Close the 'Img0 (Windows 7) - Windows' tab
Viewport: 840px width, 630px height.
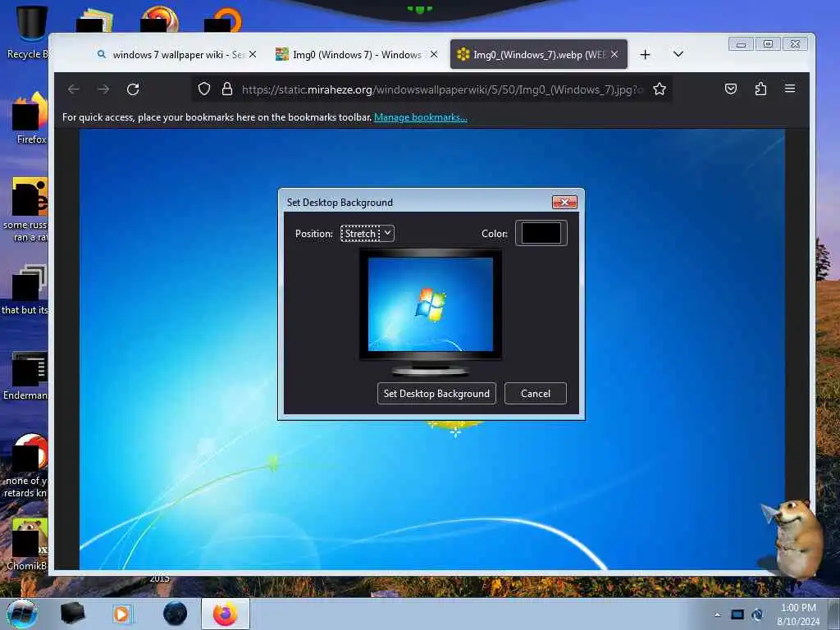click(434, 54)
